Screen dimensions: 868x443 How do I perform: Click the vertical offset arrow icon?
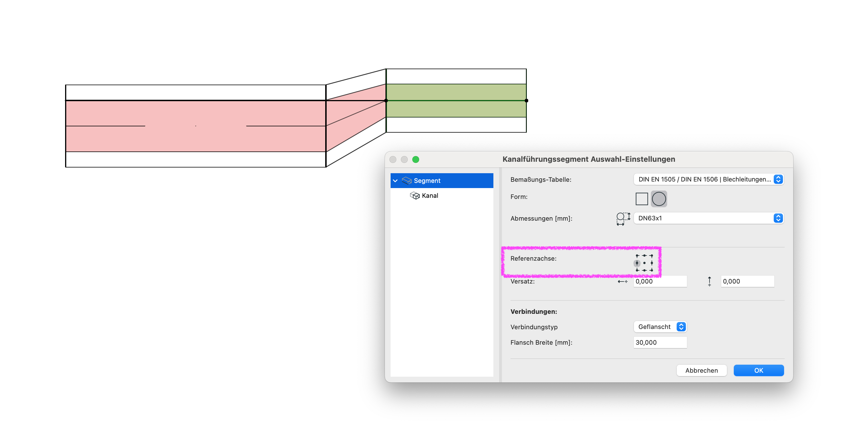(709, 282)
